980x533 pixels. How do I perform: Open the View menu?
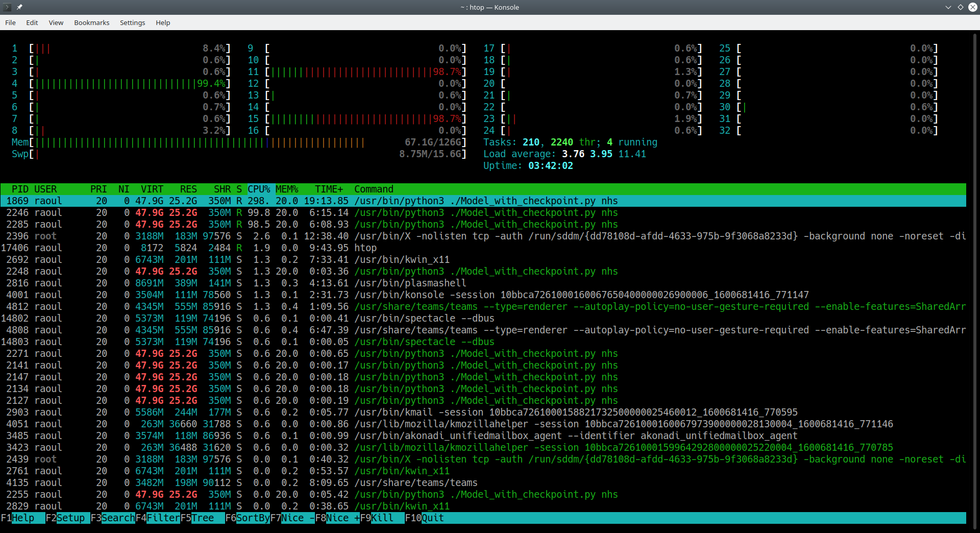click(56, 22)
